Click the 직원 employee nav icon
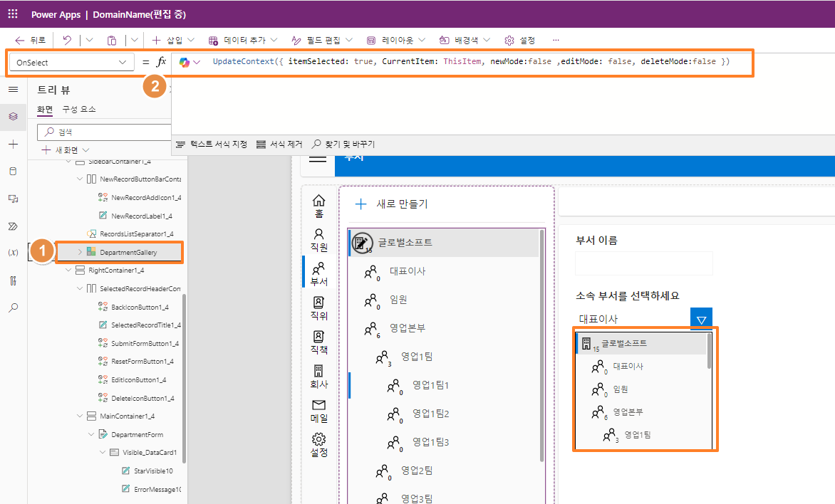Screen dimensions: 835x504 [318, 240]
